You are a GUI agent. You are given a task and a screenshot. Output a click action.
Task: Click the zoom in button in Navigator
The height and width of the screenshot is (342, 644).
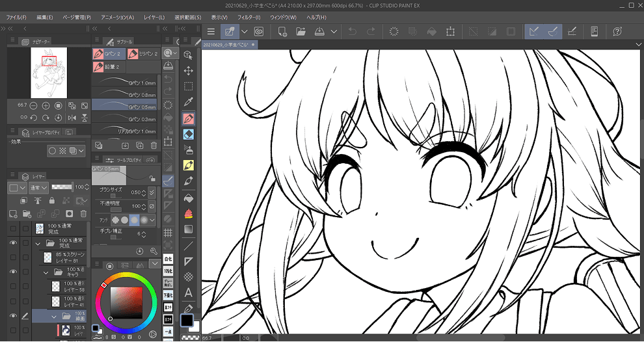coord(46,105)
